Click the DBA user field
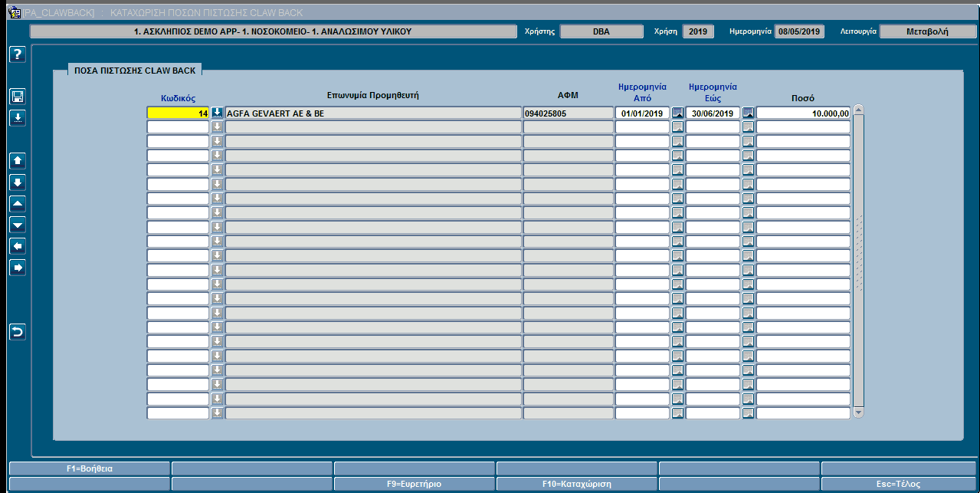The width and height of the screenshot is (980, 493). (601, 31)
